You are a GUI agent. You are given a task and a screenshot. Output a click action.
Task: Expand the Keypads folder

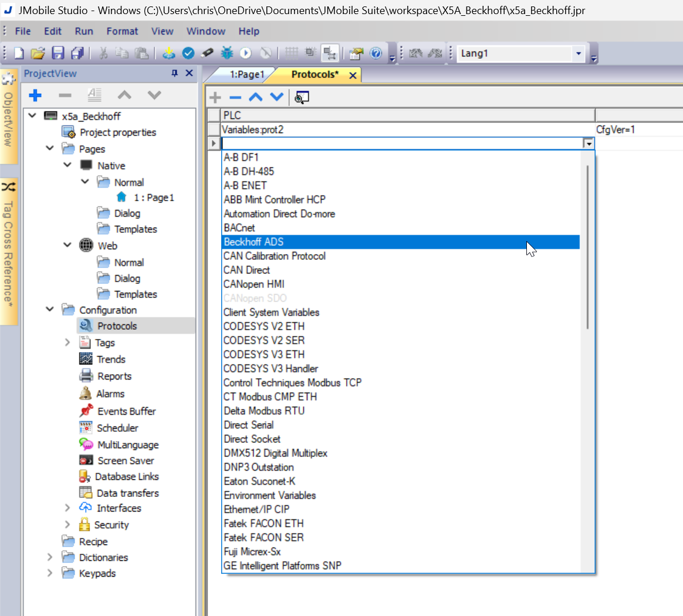[50, 573]
